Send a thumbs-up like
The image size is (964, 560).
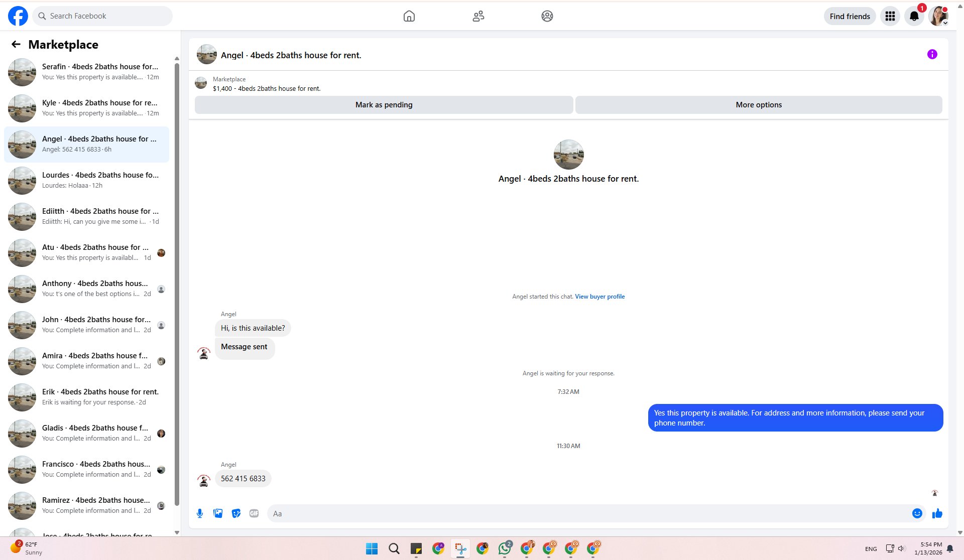[937, 513]
